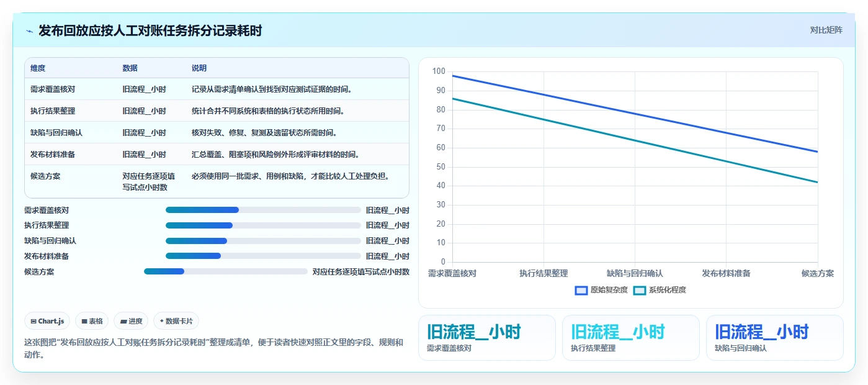Click the progress value 对应任务逐项填写试点小时数

click(361, 271)
